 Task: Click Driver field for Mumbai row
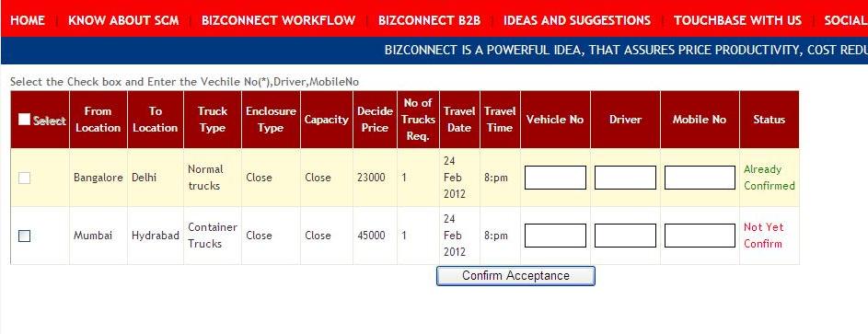point(625,236)
